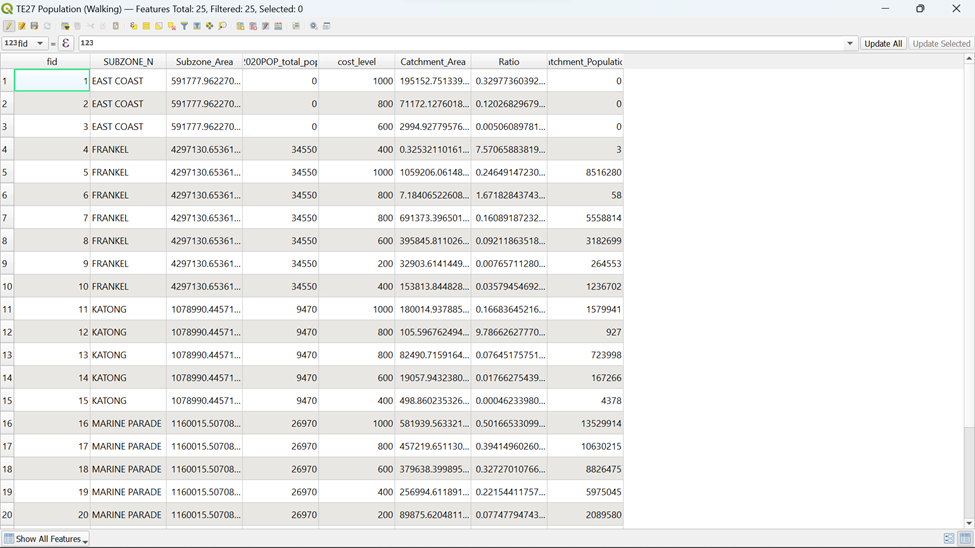Zoom map to selected rows
The height and width of the screenshot is (548, 975).
tap(222, 26)
